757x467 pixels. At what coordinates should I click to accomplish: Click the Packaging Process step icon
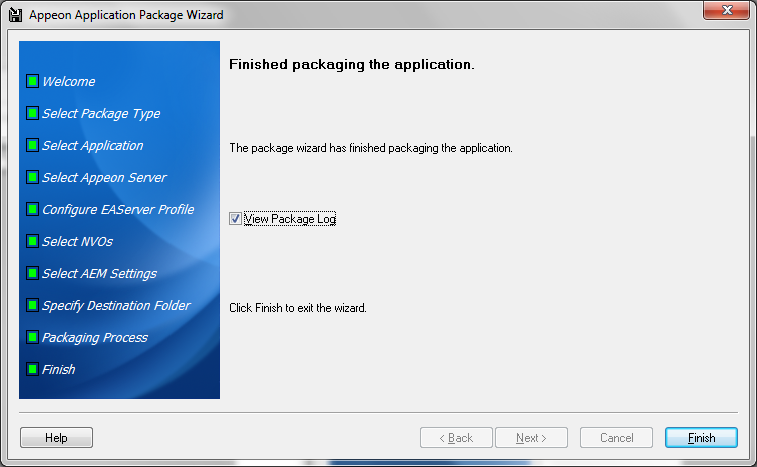[32, 337]
